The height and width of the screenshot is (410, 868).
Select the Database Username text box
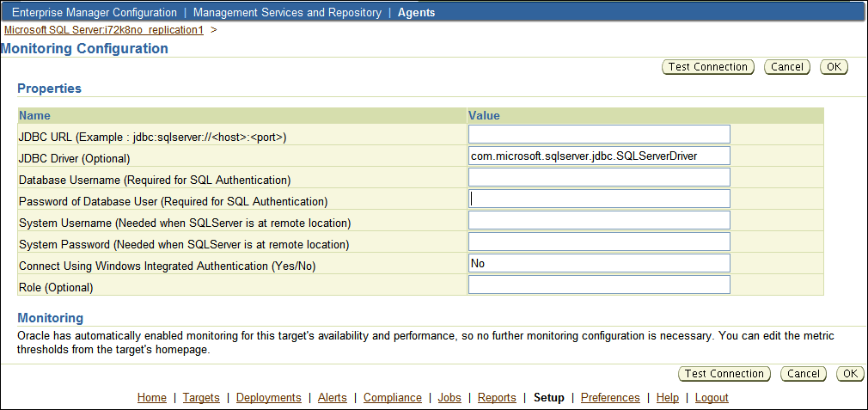point(599,177)
